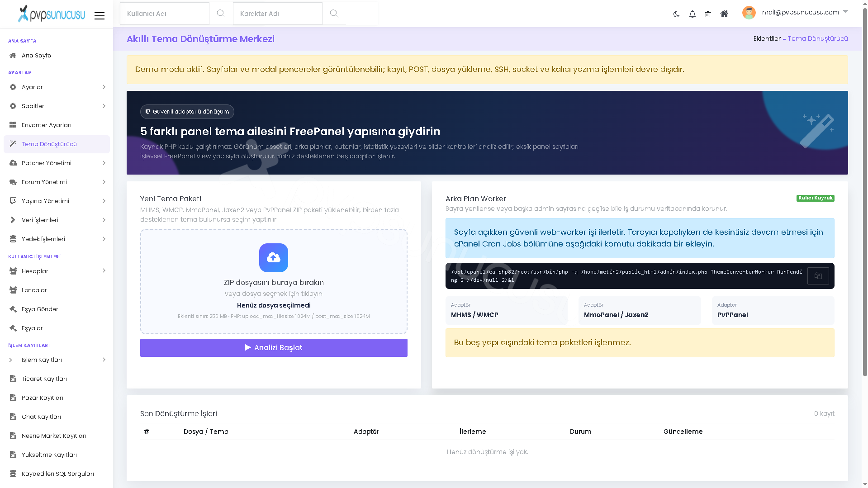Viewport: 868px width, 488px height.
Task: Open Nesne Market Kayıtları menu item
Action: [57, 436]
